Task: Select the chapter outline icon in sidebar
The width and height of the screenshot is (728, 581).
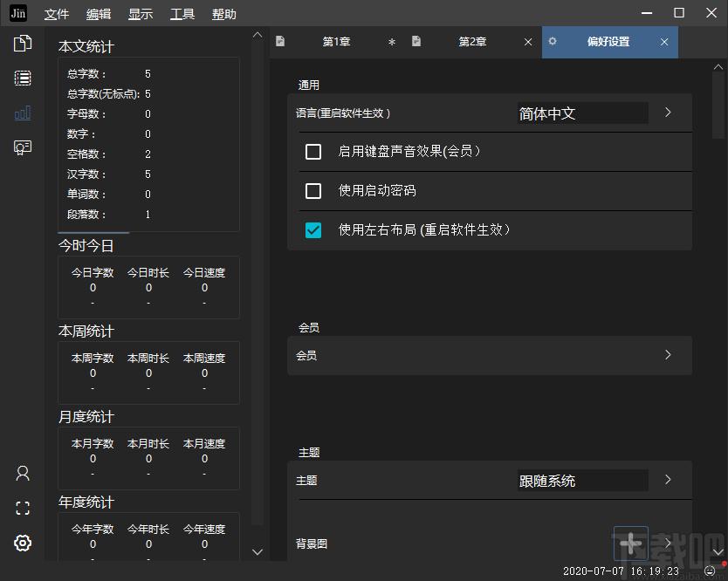Action: point(23,78)
